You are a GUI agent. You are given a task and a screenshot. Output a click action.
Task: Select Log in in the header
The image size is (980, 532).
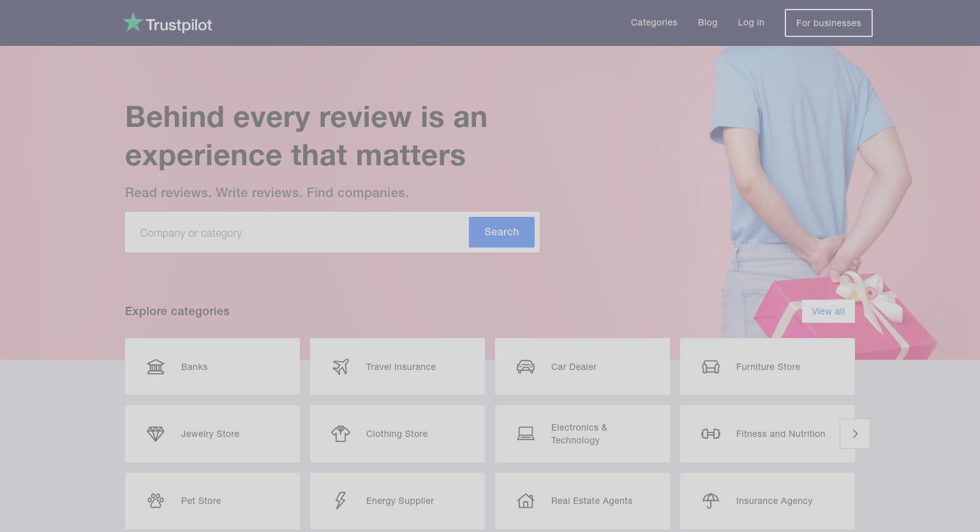751,22
